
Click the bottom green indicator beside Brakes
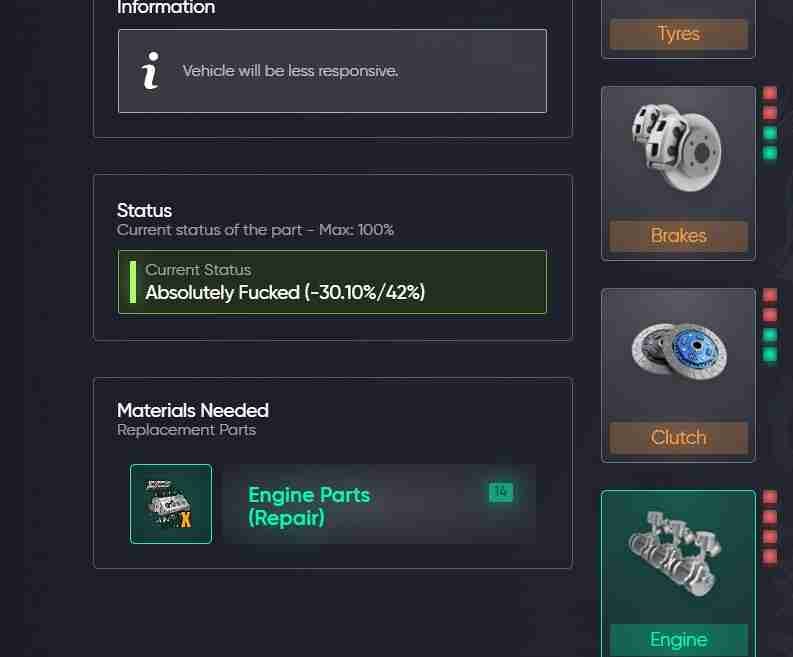[x=770, y=153]
